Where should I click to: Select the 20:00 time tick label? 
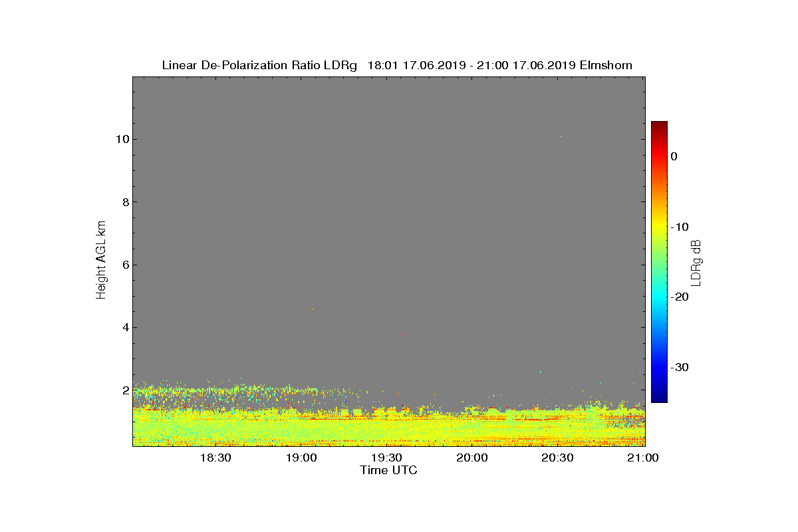472,458
